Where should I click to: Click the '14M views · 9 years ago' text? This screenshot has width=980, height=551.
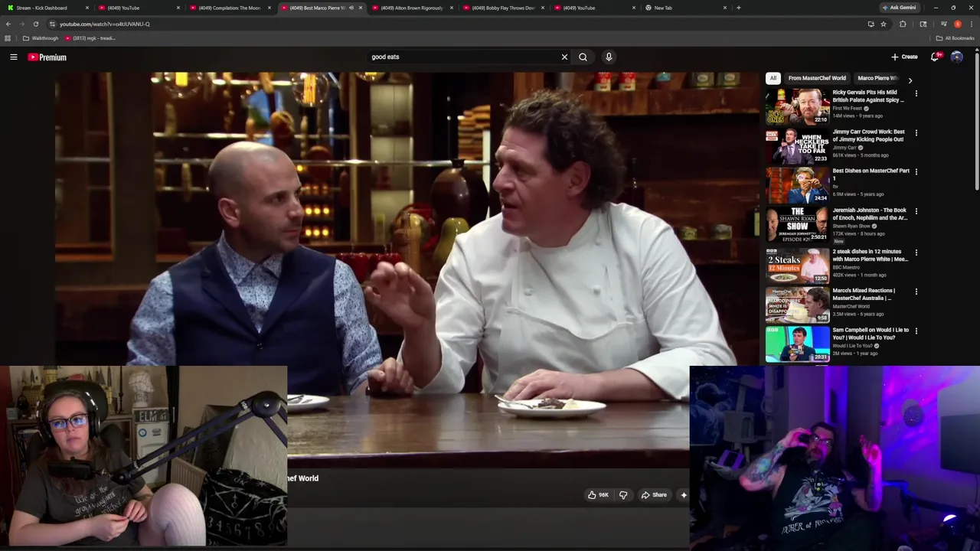point(857,116)
